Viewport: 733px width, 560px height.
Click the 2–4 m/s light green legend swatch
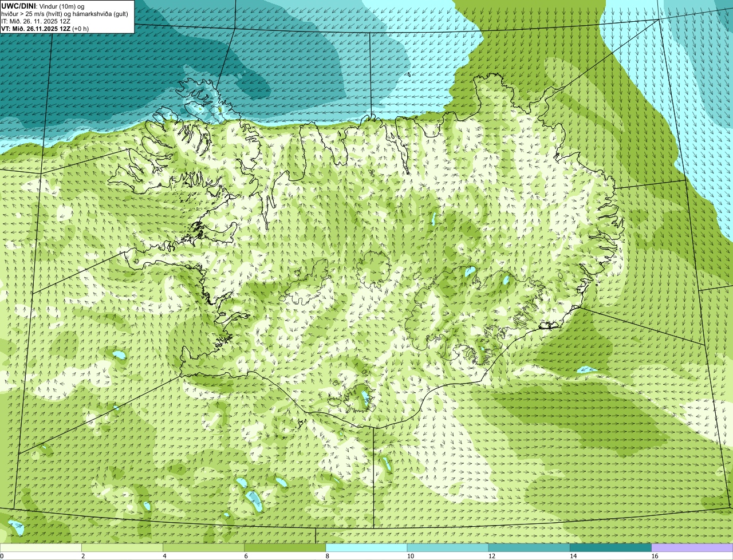click(123, 547)
